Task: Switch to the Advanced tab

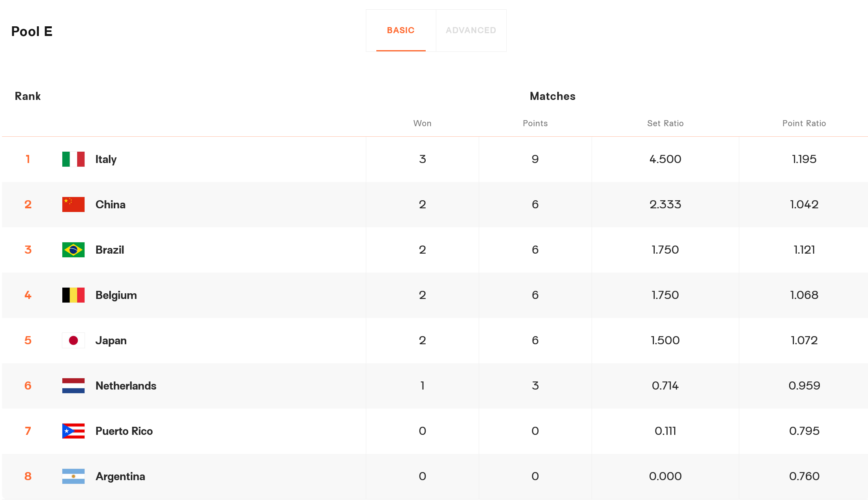Action: 471,30
